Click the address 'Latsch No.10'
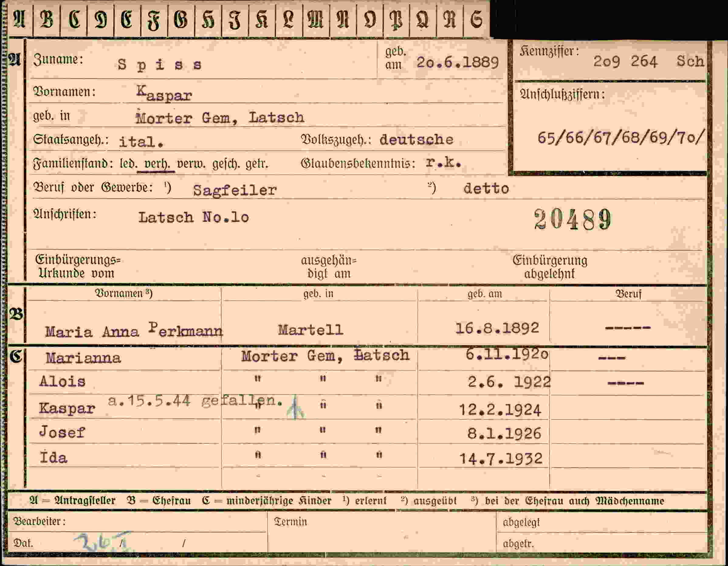 [194, 217]
